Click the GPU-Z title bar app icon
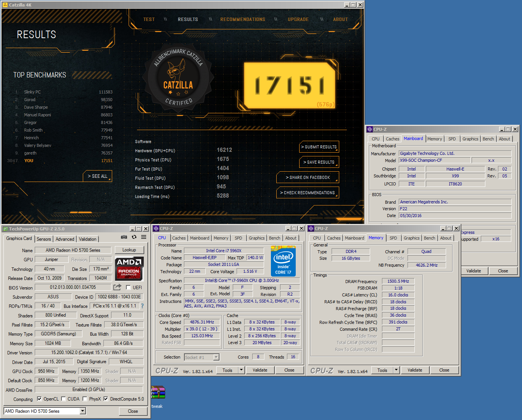This screenshot has height=420, width=522. [x=5, y=229]
